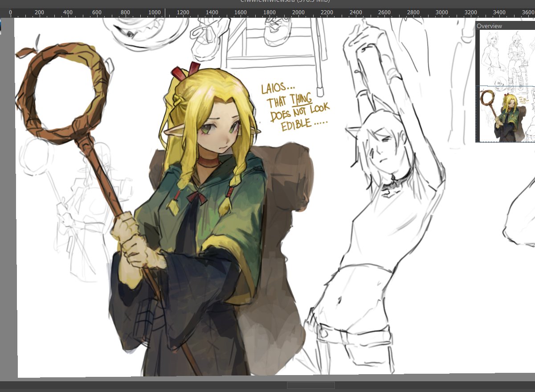This screenshot has width=535, height=392.
Task: Click the canvas preview thumbnail in the Overview docker
Action: coord(507,86)
